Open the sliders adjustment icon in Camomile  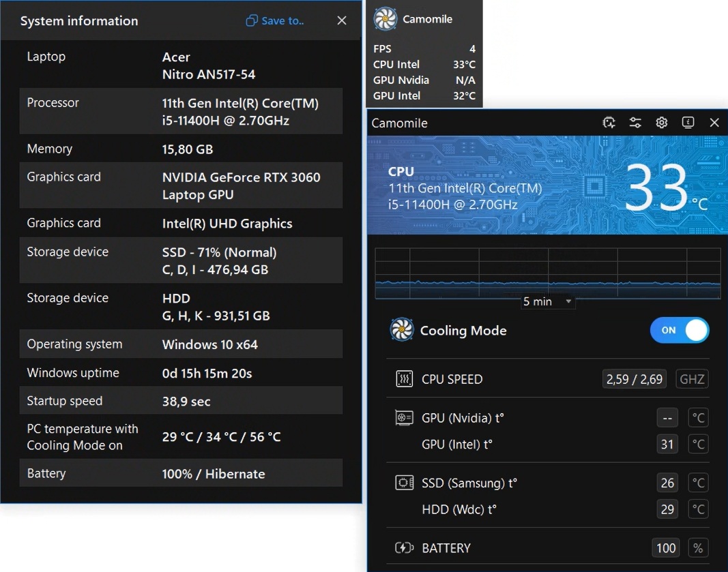pyautogui.click(x=635, y=123)
